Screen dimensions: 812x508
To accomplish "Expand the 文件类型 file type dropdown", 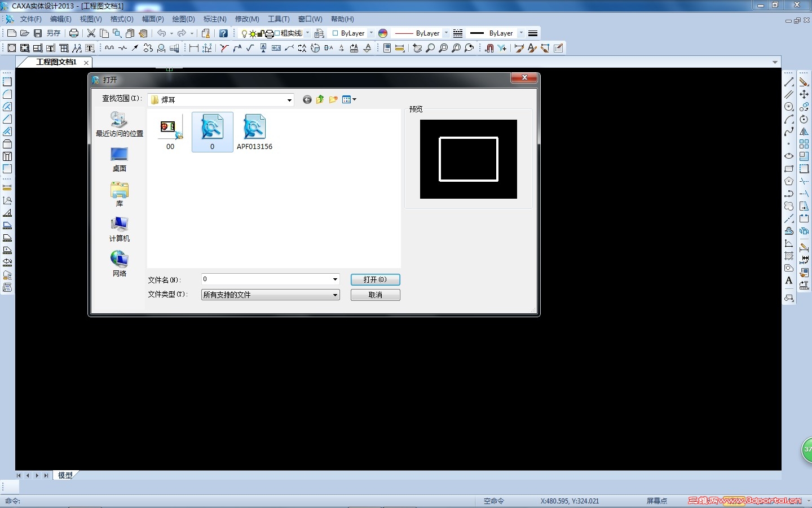I will pos(335,295).
